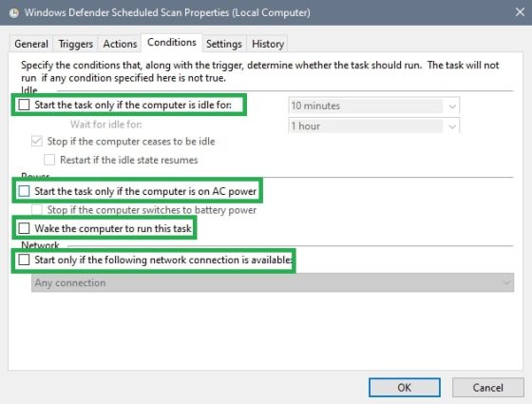Click the clock icon in title bar
The width and height of the screenshot is (532, 404).
click(14, 13)
